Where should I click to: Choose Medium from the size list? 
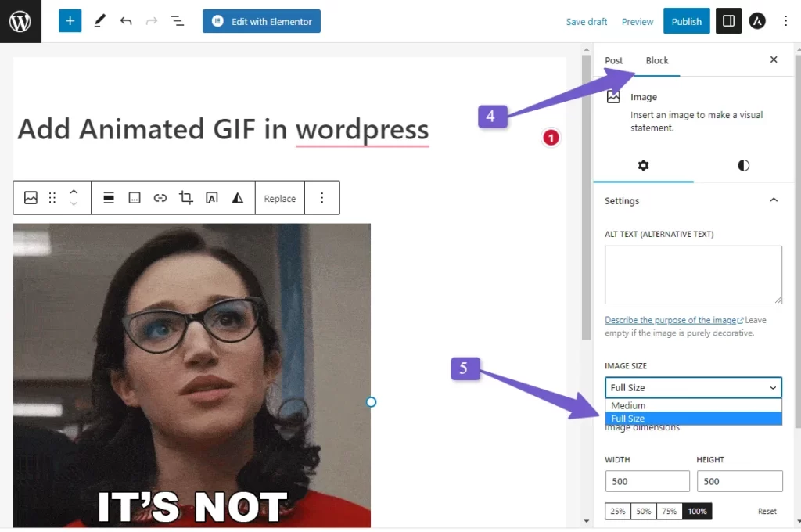pos(693,405)
